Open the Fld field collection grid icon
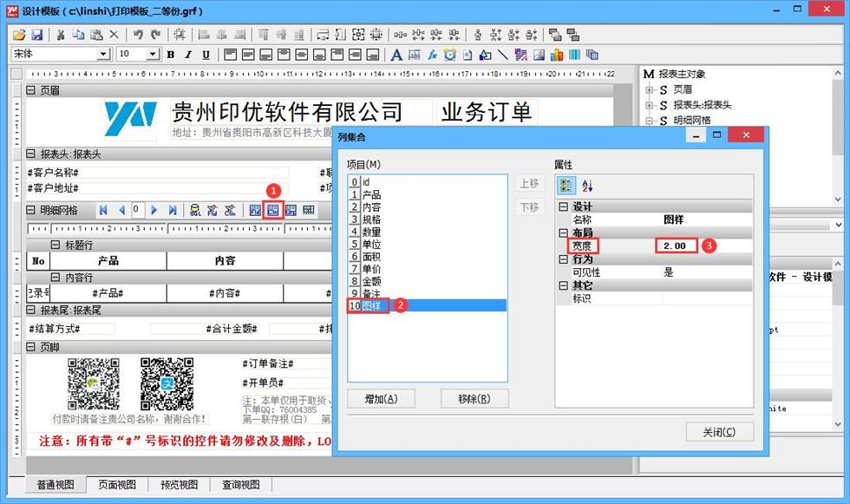The image size is (850, 504). (255, 210)
